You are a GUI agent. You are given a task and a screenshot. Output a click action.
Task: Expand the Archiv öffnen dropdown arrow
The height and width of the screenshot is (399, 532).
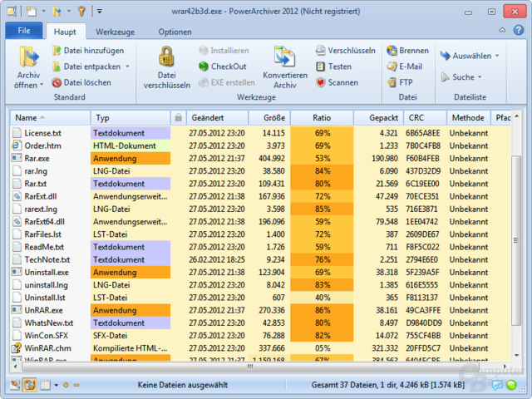click(x=42, y=85)
